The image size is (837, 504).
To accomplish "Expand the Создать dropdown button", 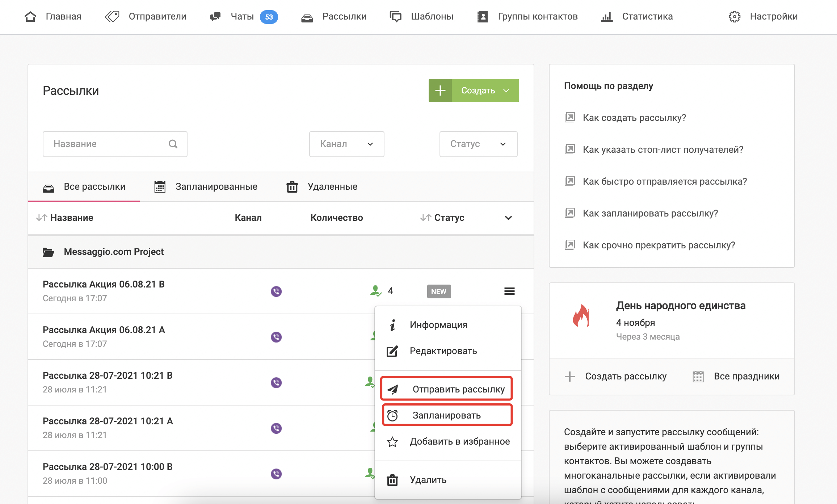I will tap(485, 91).
